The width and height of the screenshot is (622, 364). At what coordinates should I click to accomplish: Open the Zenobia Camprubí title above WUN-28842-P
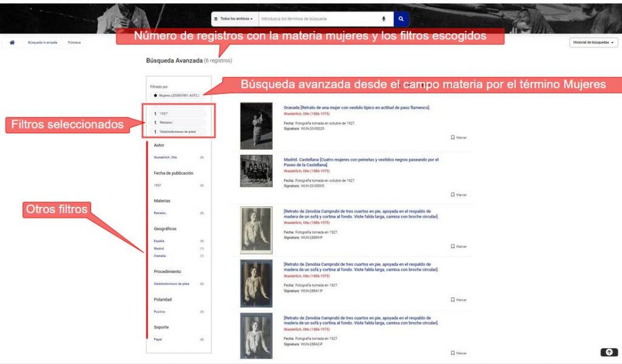pyautogui.click(x=361, y=320)
